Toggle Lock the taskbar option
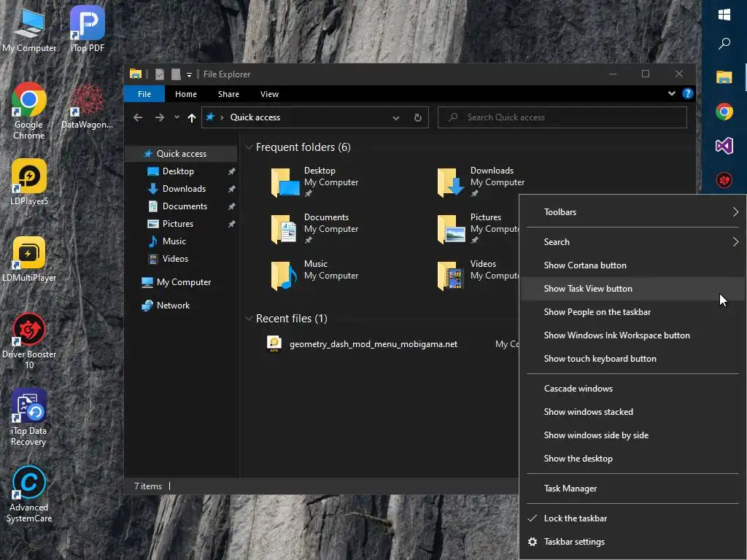Screen dimensions: 747x560 [x=632, y=518]
